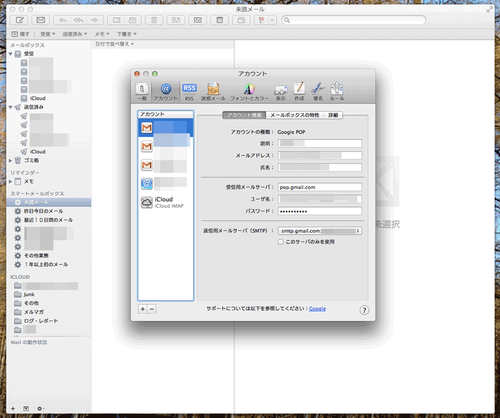The width and height of the screenshot is (500, 418).
Task: Open the 下書き favorites bar dropdown
Action: click(x=127, y=34)
